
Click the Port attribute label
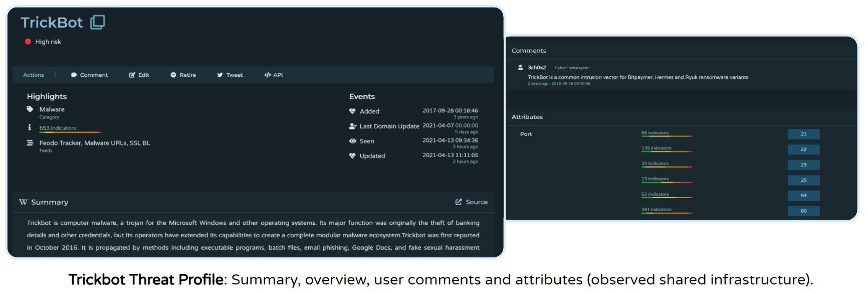point(526,134)
